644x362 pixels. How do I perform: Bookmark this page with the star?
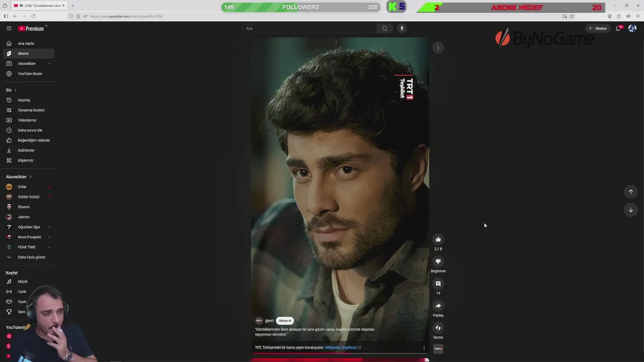[x=572, y=16]
